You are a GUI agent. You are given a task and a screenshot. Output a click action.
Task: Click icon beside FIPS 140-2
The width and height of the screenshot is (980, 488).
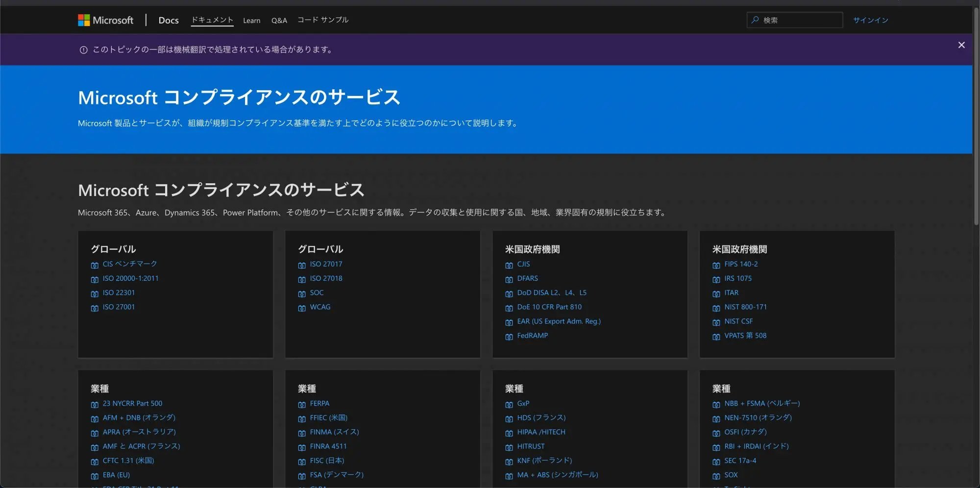(x=716, y=265)
